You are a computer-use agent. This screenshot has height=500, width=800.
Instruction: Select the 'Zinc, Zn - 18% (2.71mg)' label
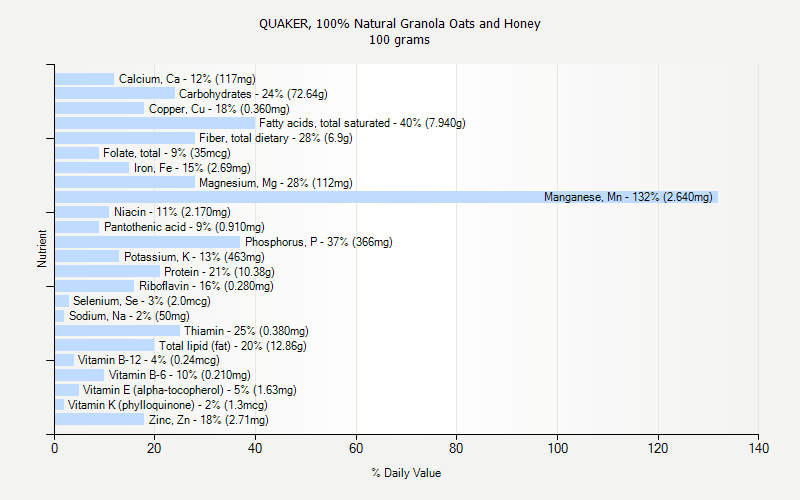[209, 420]
